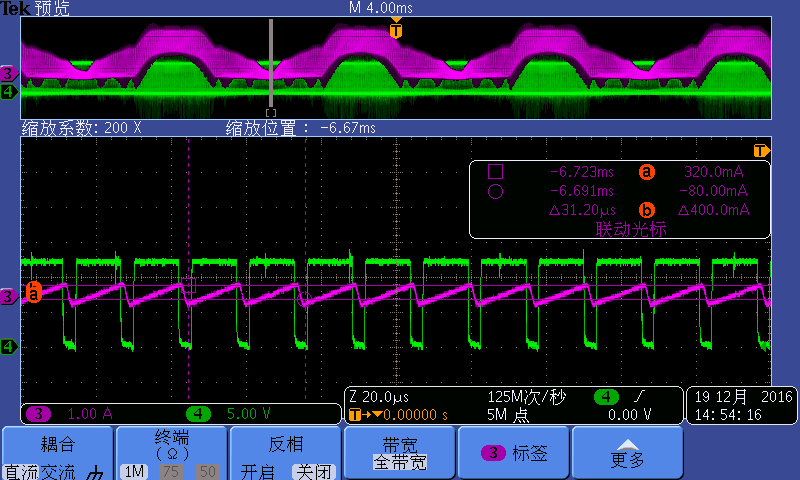
Task: Set termination to 75 ohm
Action: tap(171, 472)
